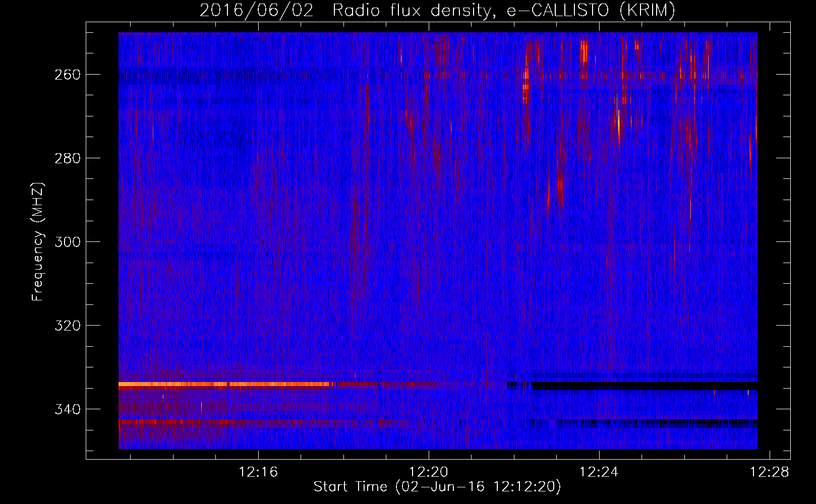Click the red interference band near 343 MHz

[x=212, y=421]
